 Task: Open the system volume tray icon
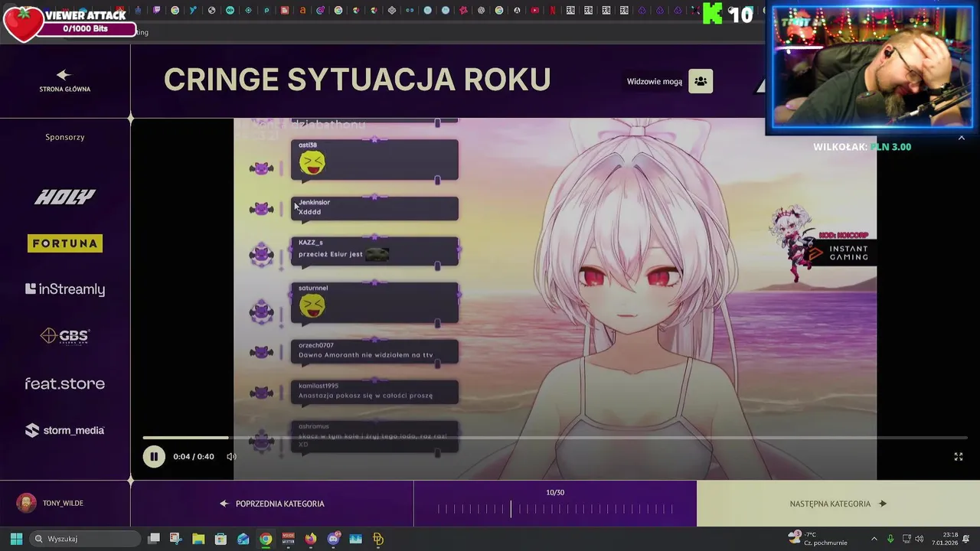(x=919, y=539)
